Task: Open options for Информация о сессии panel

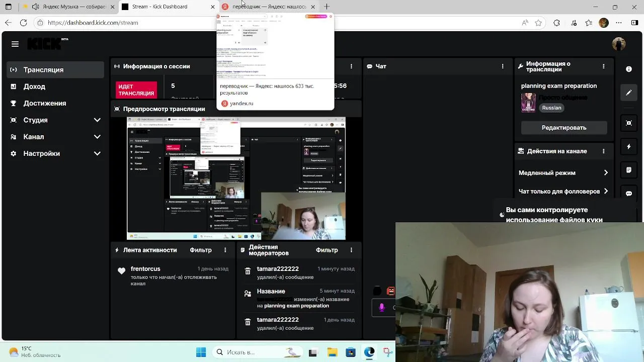Action: pos(351,66)
